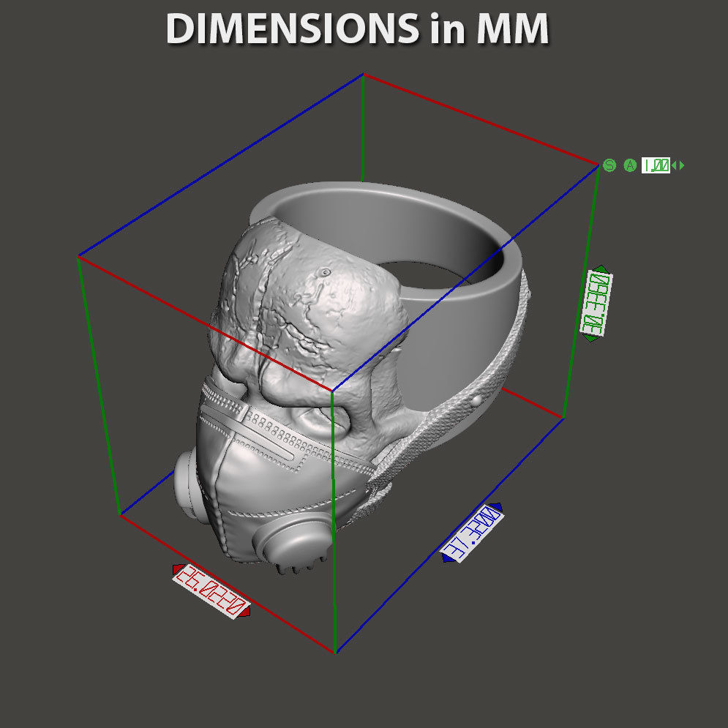The image size is (728, 728).
Task: Select the blue 31.3400 dimension label
Action: pos(472,533)
